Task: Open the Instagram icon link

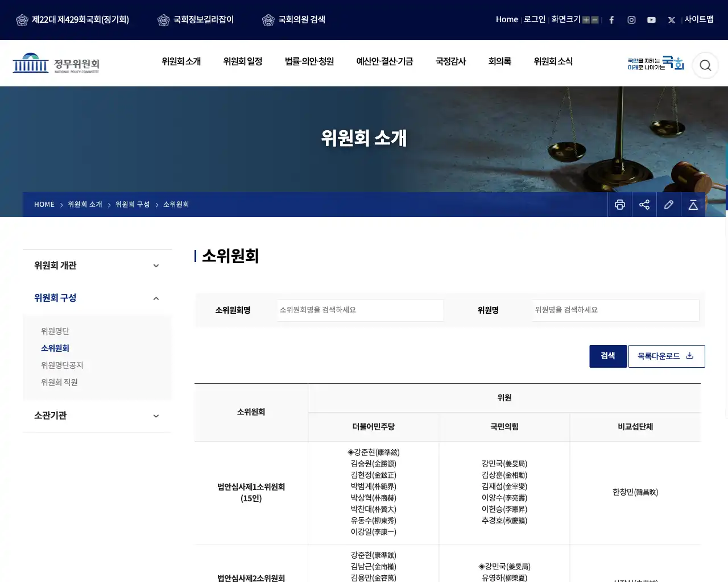Action: coord(631,20)
